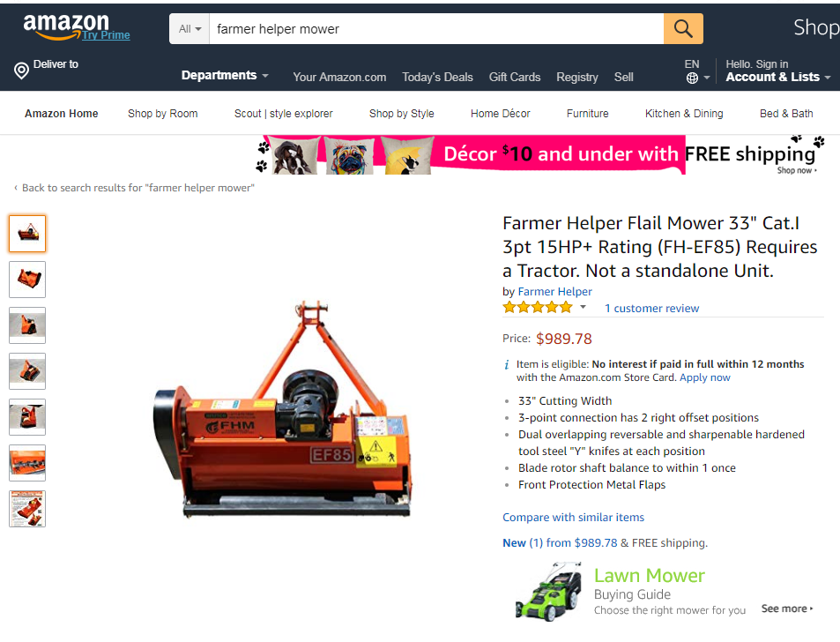Open the Gift Cards menu item
Screen dimensions: 840x642
[x=514, y=78]
